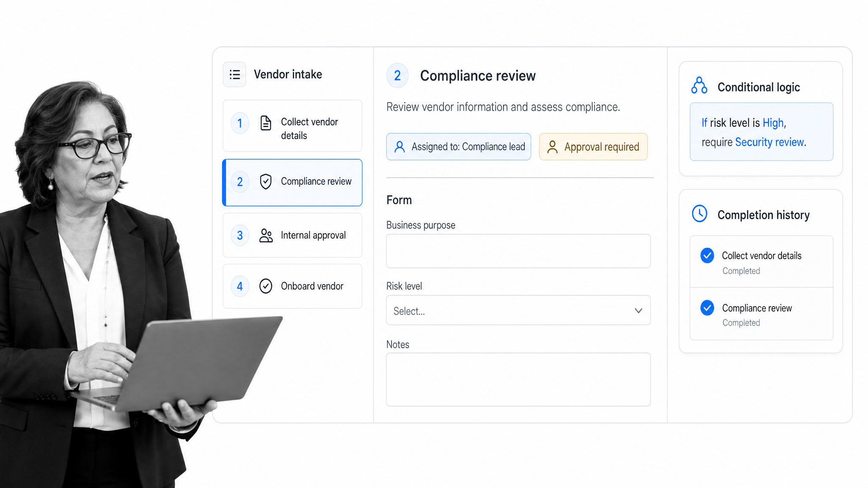Click the conditional logic rule box

click(x=762, y=132)
